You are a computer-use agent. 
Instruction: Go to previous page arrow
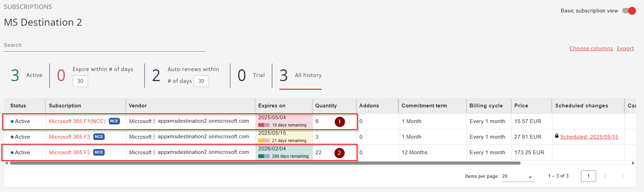coord(605,176)
